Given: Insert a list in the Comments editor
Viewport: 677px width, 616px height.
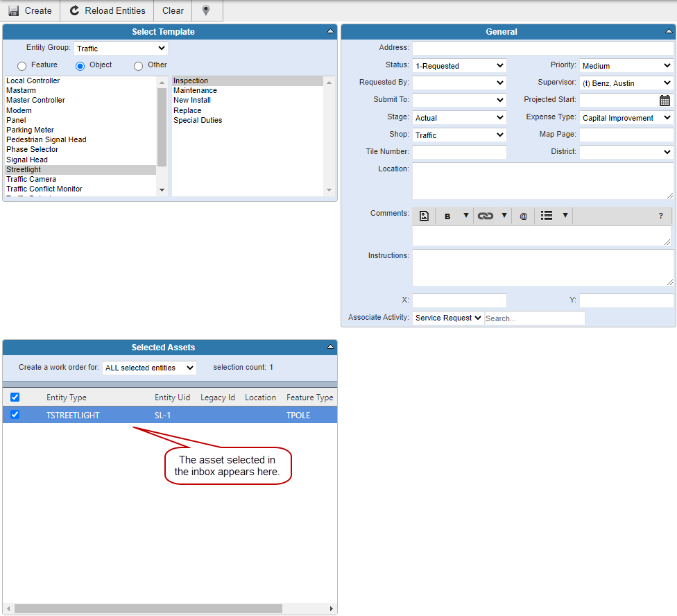Looking at the screenshot, I should [x=547, y=216].
